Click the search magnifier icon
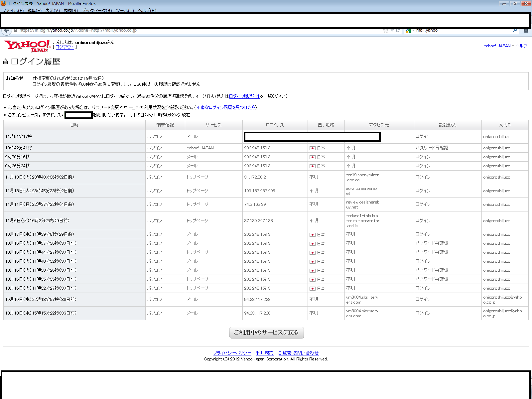The image size is (532, 399). click(x=515, y=30)
